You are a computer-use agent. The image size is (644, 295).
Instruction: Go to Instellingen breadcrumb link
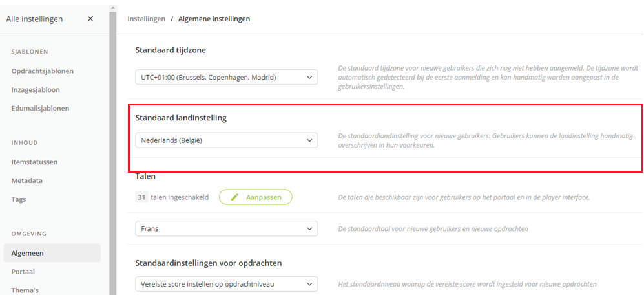tap(146, 19)
